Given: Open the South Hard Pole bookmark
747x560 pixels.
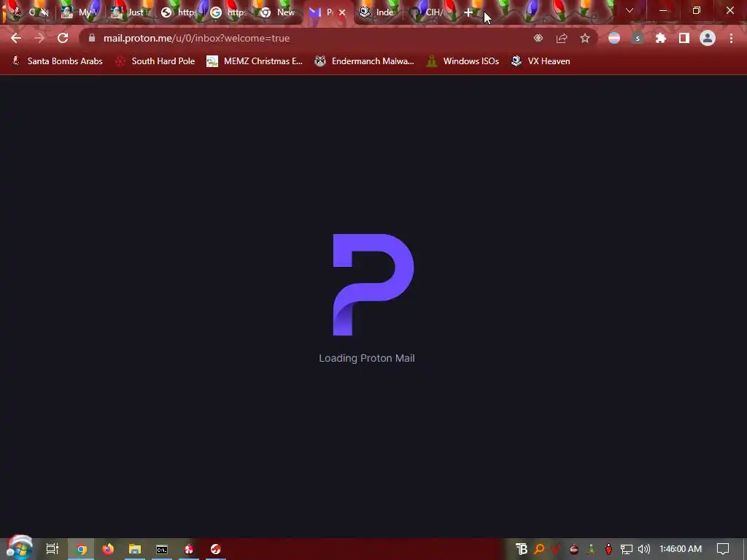Looking at the screenshot, I should (x=155, y=61).
